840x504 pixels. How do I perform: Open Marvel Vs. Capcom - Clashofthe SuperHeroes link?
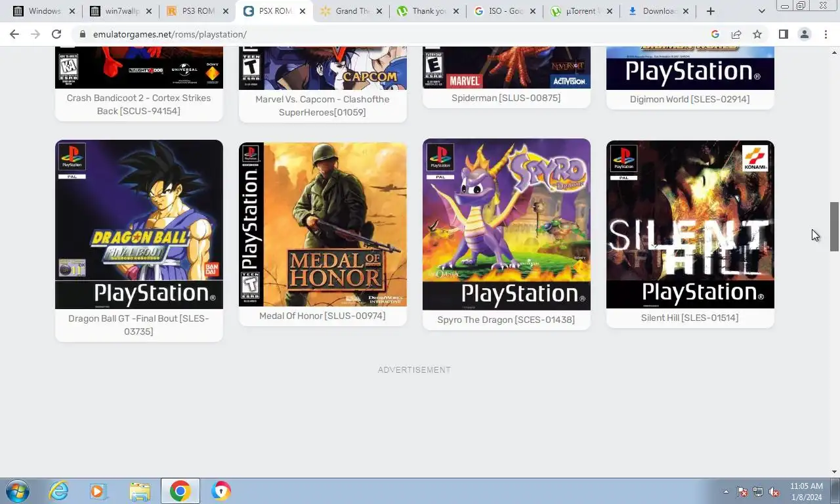tap(322, 106)
